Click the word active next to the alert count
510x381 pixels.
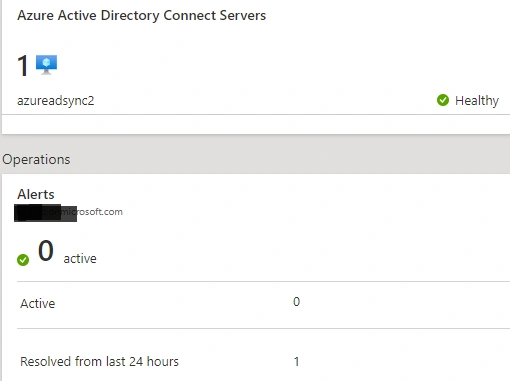80,259
